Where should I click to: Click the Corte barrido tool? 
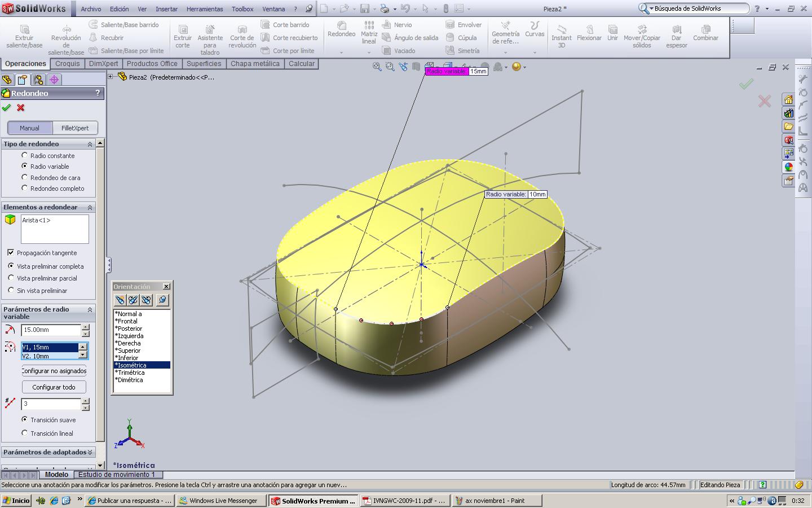[285, 25]
